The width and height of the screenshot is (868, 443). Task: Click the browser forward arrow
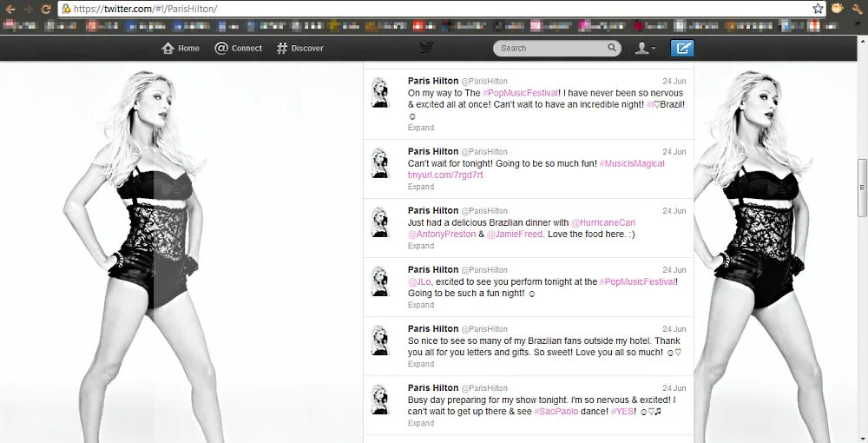pyautogui.click(x=28, y=9)
